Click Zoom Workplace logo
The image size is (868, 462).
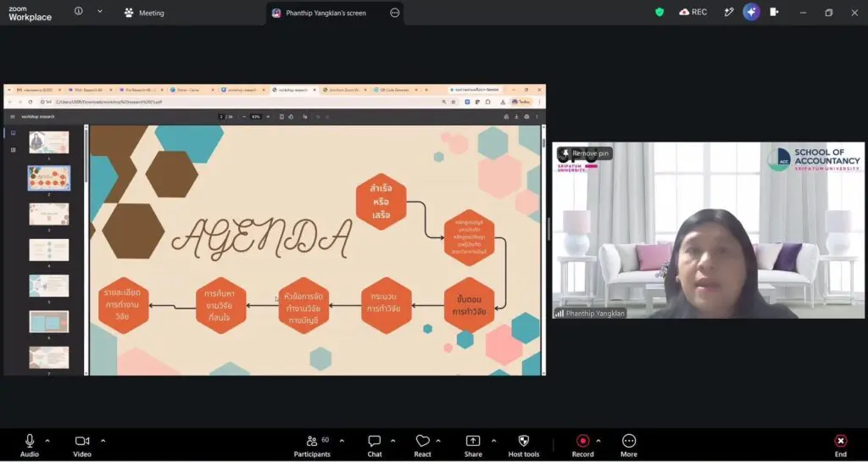pyautogui.click(x=30, y=14)
